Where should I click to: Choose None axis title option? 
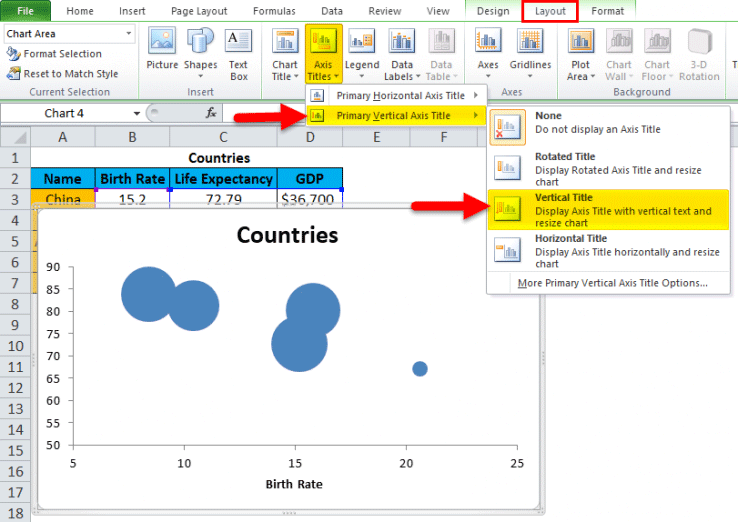(x=608, y=127)
